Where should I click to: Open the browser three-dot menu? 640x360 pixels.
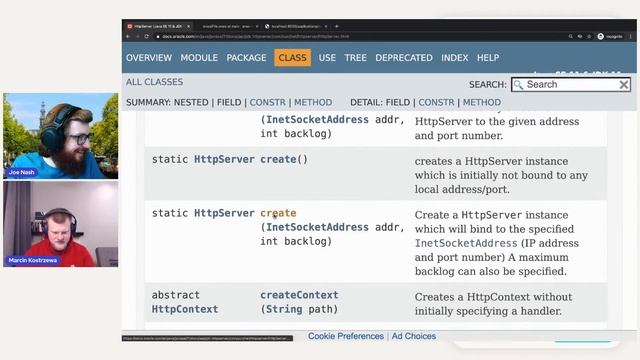pyautogui.click(x=631, y=36)
